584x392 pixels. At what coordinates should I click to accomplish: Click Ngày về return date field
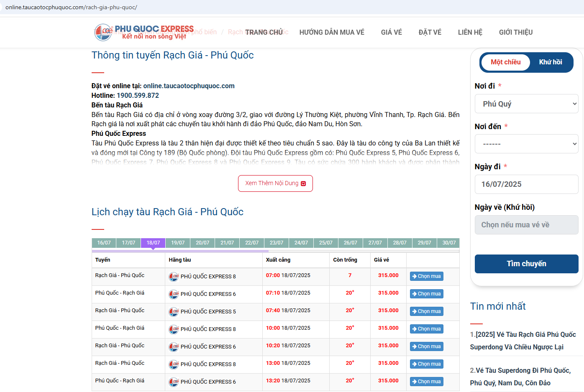click(x=526, y=225)
